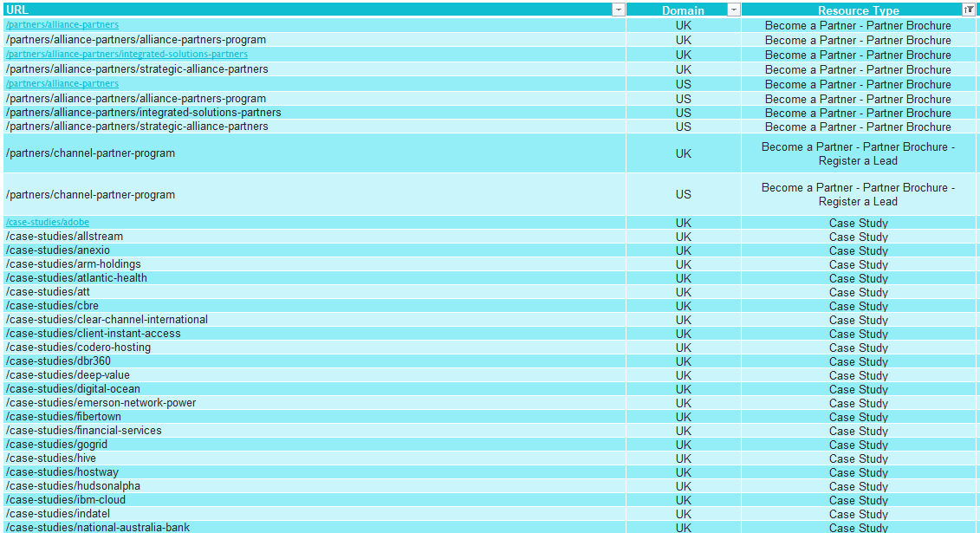Select the Resource Type header cell
This screenshot has height=533, width=980.
(x=858, y=10)
